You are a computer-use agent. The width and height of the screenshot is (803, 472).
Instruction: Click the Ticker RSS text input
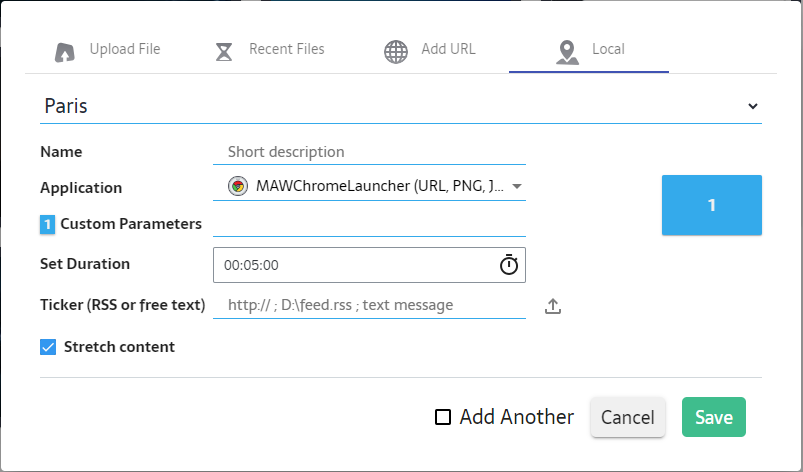click(x=368, y=305)
